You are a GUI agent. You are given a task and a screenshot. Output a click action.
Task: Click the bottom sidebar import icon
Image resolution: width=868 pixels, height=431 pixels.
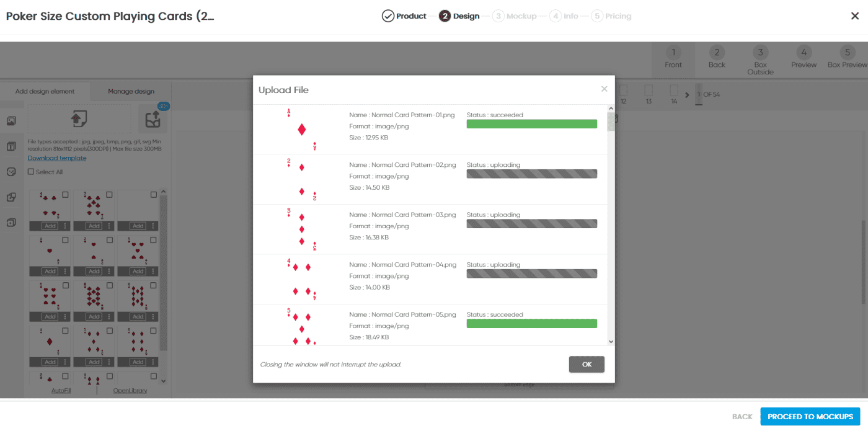point(11,223)
